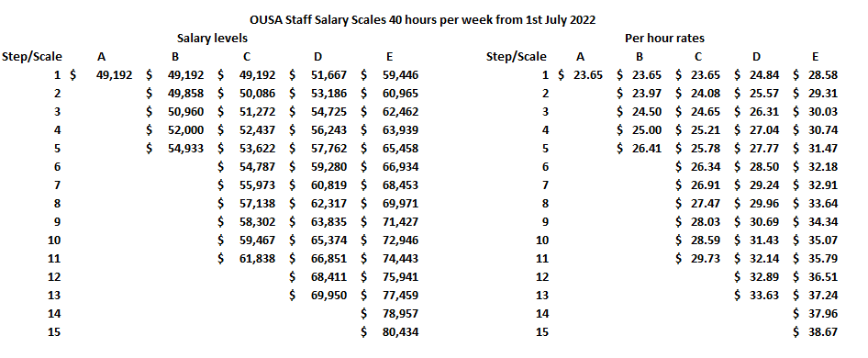The image size is (868, 358).
Task: Click the OUSA Staff Salary Scales title
Action: pyautogui.click(x=422, y=20)
